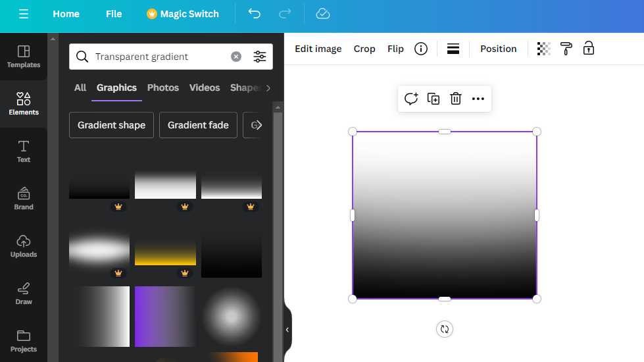
Task: Select the Gradient fade suggestion chip
Action: pos(198,125)
